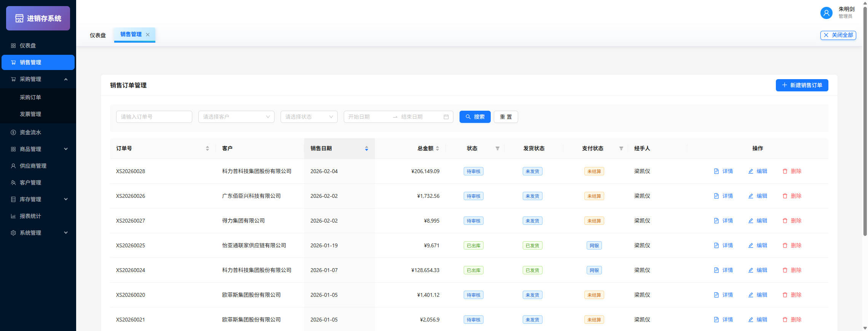Delete order XS20260027

(792, 221)
